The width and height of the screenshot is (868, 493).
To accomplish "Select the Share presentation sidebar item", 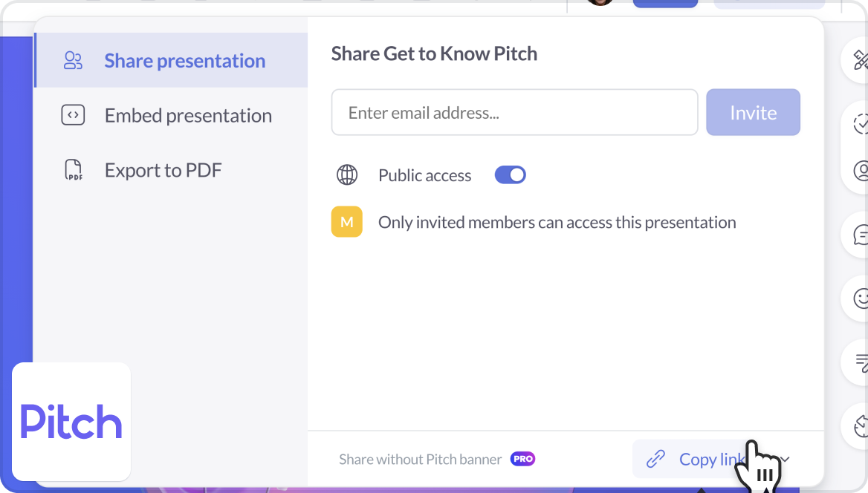I will (171, 60).
